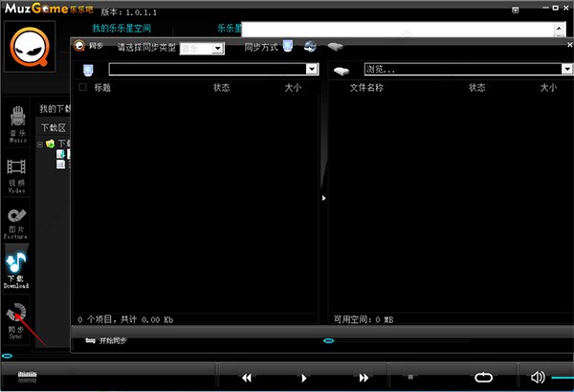The width and height of the screenshot is (574, 392).
Task: Open the 浏览... destination dropdown
Action: point(469,69)
